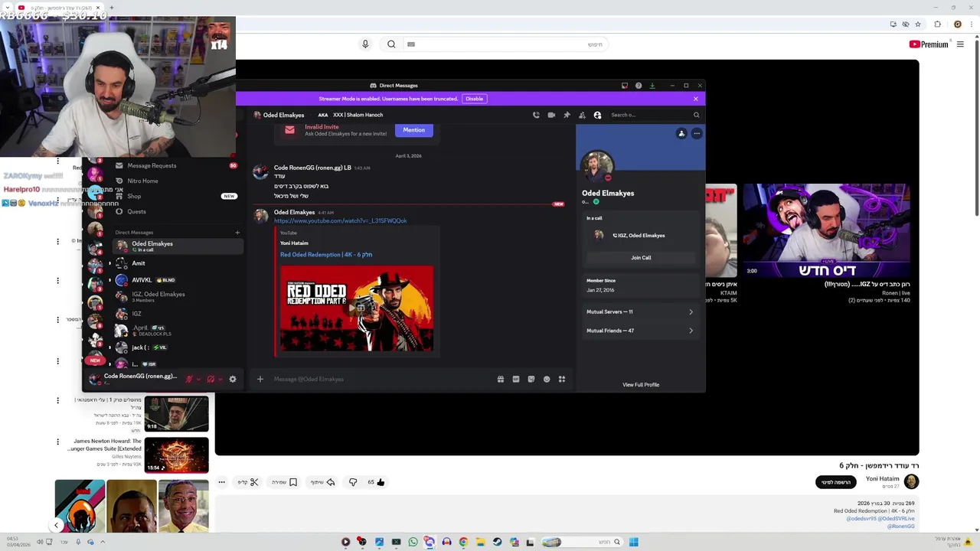Viewport: 980px width, 551px height.
Task: Open Red Oded Redemption embed title link
Action: (326, 255)
